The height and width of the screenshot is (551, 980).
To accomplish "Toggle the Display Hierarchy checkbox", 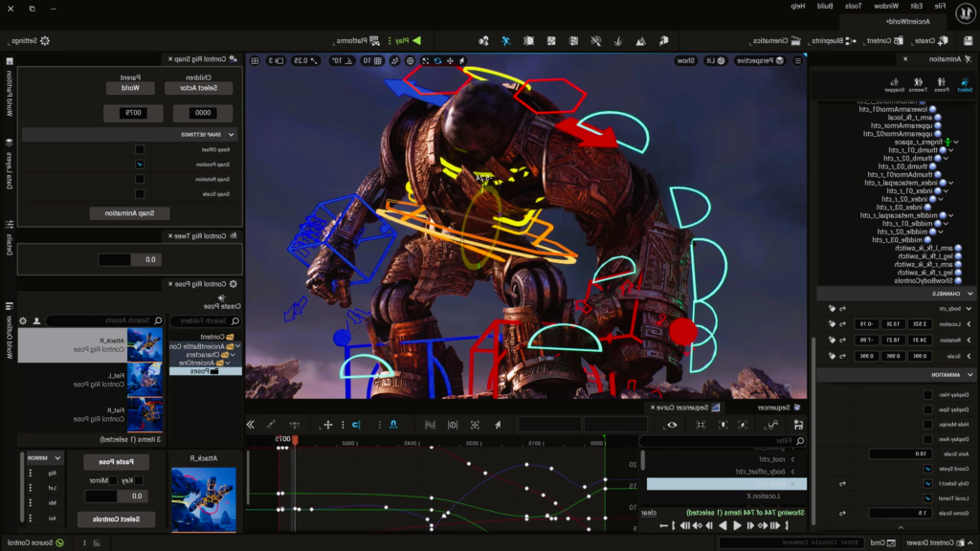I will click(x=927, y=395).
